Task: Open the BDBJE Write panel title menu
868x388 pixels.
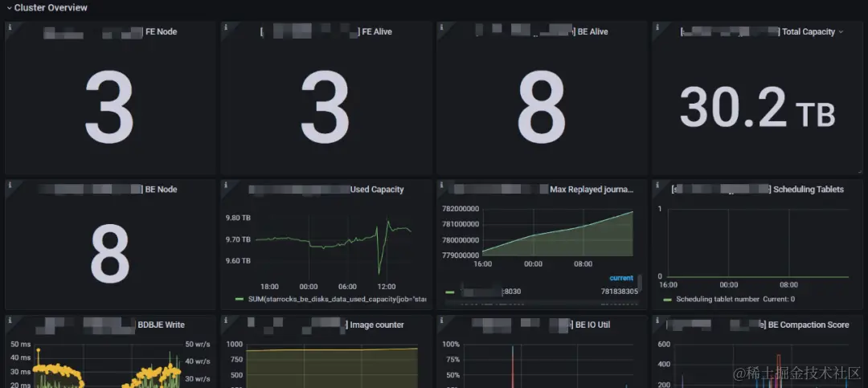Action: tap(109, 325)
